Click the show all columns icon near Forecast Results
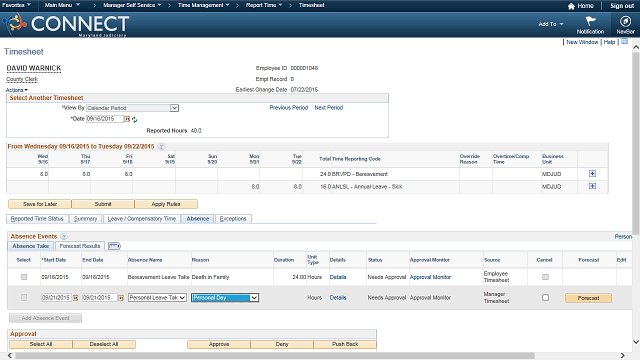Image resolution: width=640 pixels, height=360 pixels. 114,246
